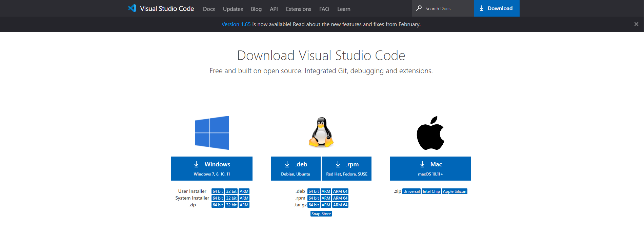Screen dimensions: 644x246
Task: Open the API reference link
Action: (274, 9)
